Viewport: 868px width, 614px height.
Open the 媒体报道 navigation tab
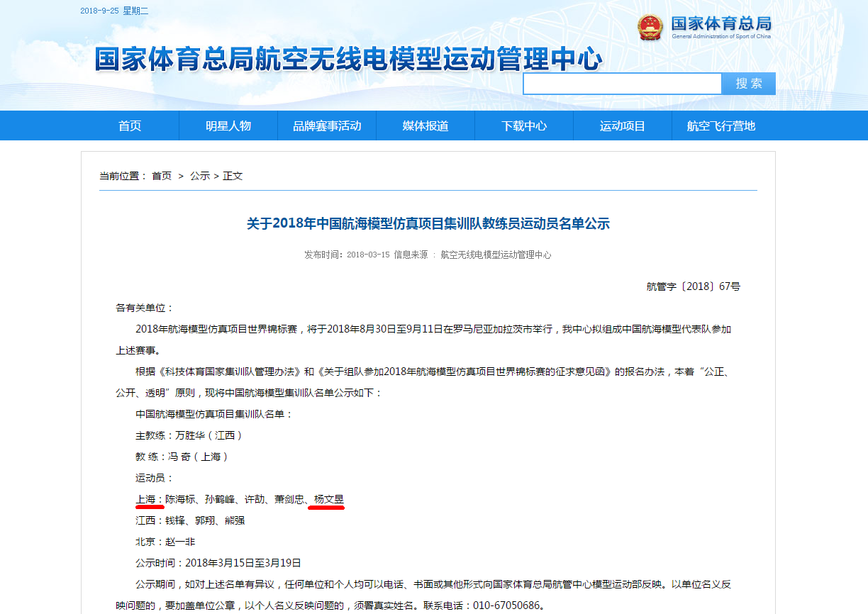pos(425,125)
